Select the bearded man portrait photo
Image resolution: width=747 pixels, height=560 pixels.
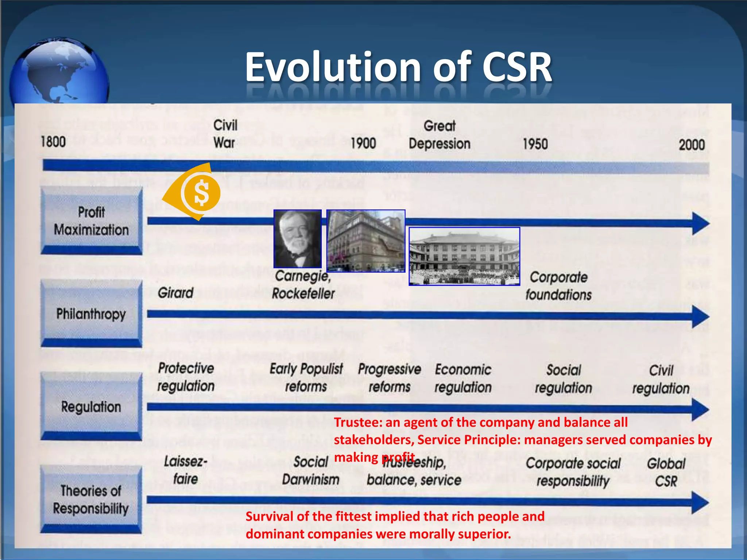tap(298, 239)
